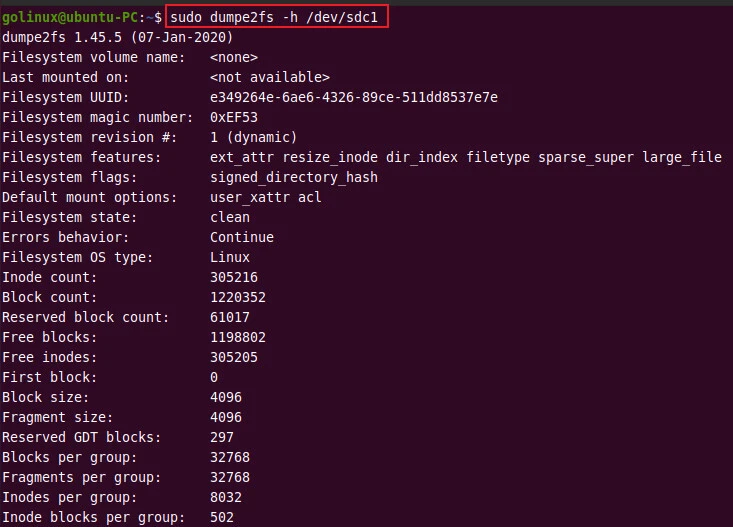The height and width of the screenshot is (527, 733).
Task: Click the value '<not available>'
Action: pos(270,77)
